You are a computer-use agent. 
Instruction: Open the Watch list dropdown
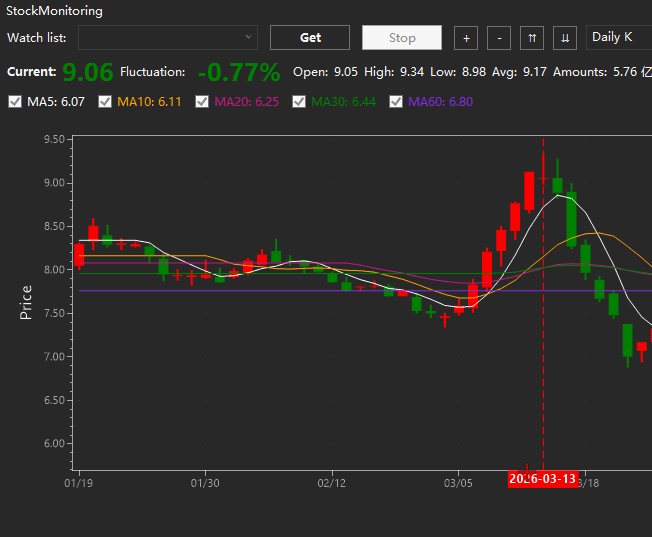click(168, 37)
